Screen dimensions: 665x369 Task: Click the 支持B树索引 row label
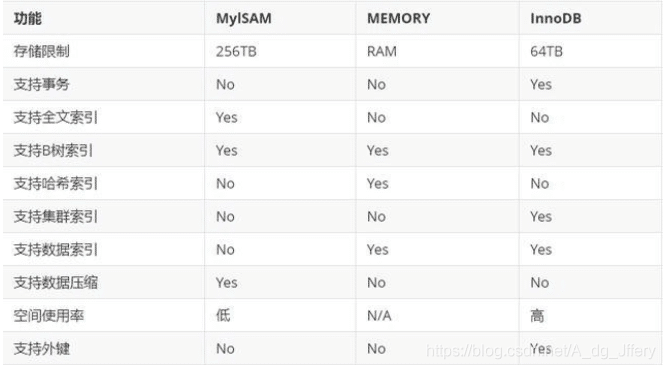point(53,151)
